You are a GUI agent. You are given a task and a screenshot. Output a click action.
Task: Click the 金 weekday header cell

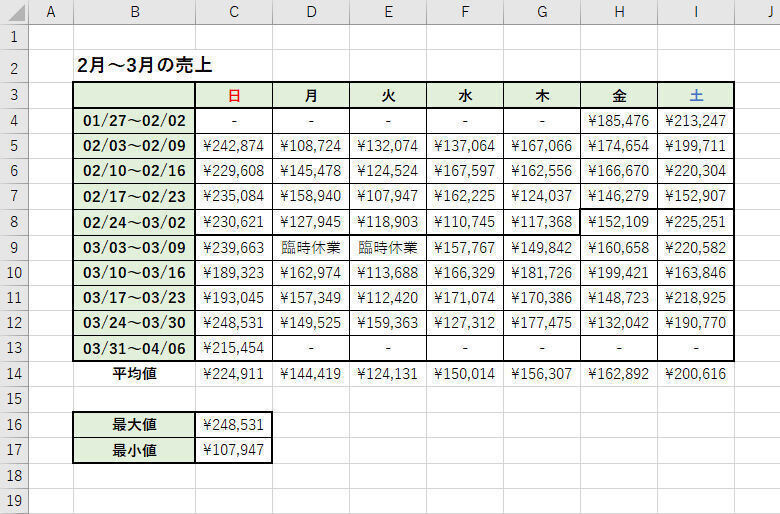(619, 96)
